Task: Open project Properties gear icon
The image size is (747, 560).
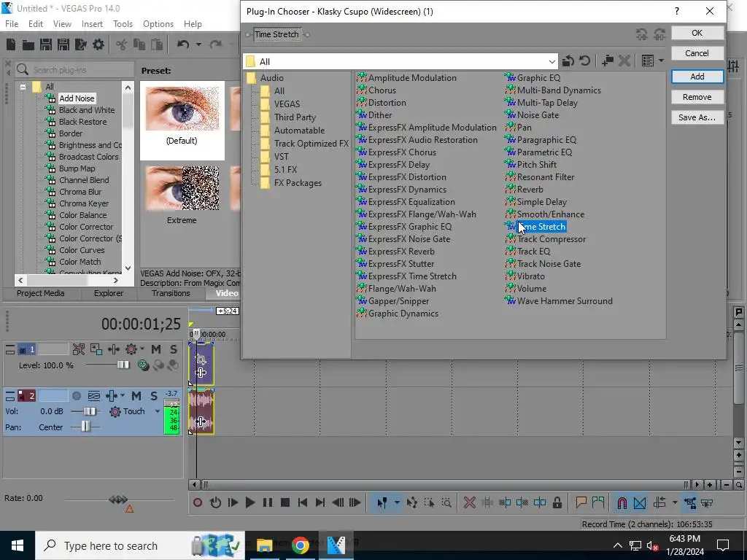Action: point(98,44)
